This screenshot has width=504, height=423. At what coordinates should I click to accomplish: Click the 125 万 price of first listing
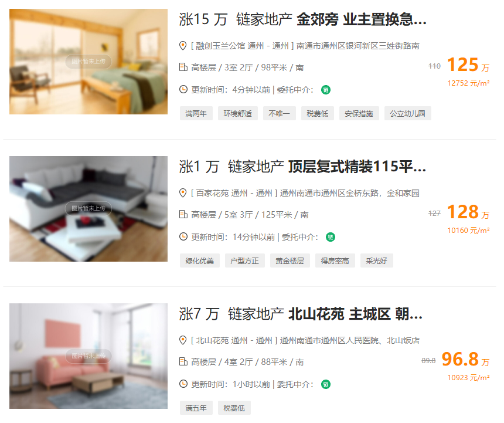tap(468, 65)
